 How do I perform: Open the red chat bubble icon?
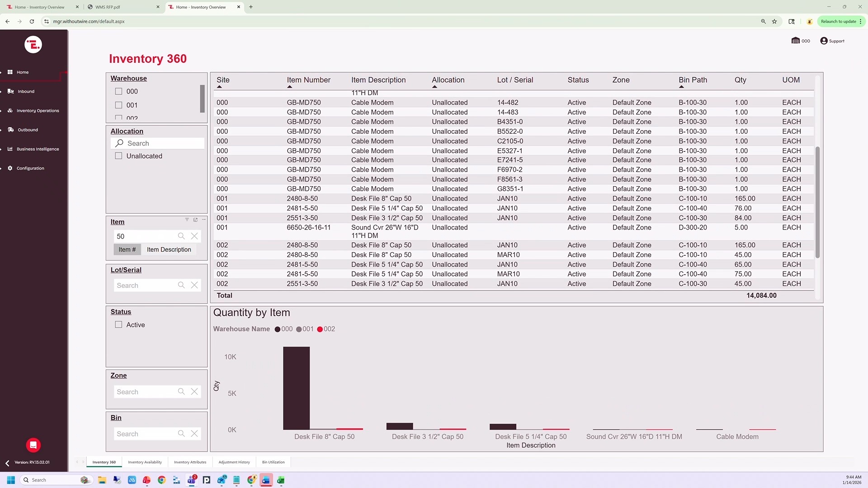click(x=33, y=445)
